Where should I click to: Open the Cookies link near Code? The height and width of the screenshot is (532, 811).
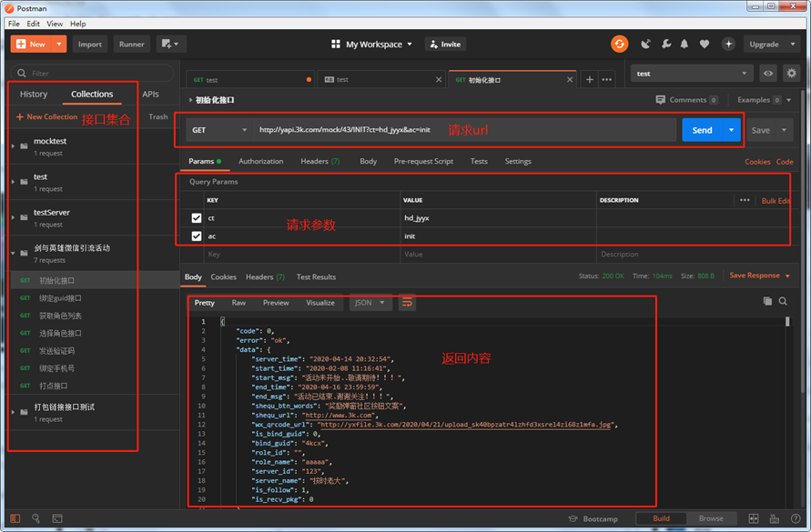pos(757,162)
